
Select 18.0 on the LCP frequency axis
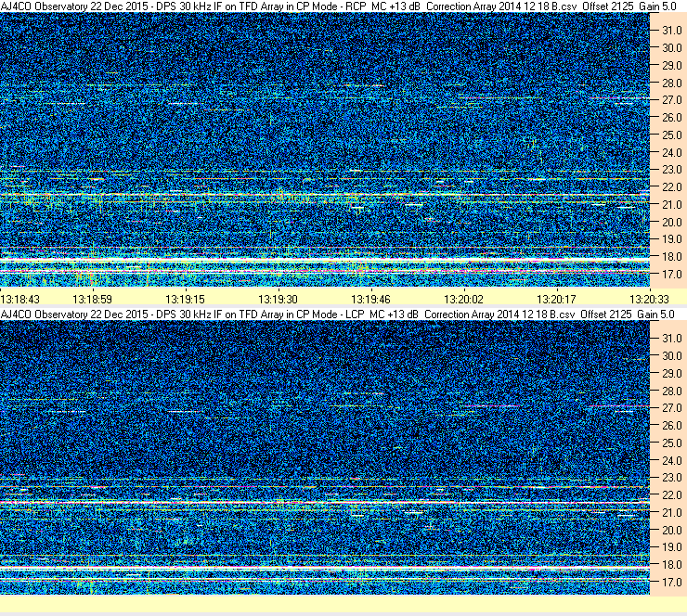(671, 565)
